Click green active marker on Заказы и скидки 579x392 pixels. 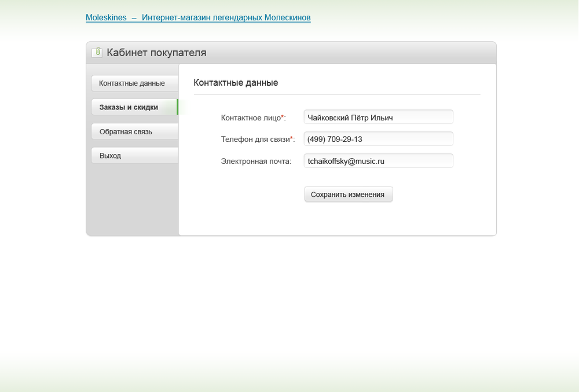177,107
